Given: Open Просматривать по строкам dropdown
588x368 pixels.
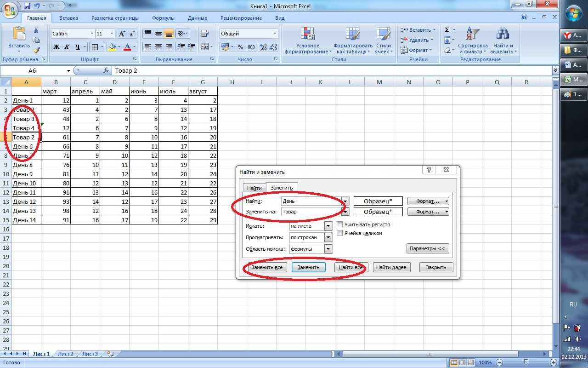Looking at the screenshot, I should (x=328, y=237).
